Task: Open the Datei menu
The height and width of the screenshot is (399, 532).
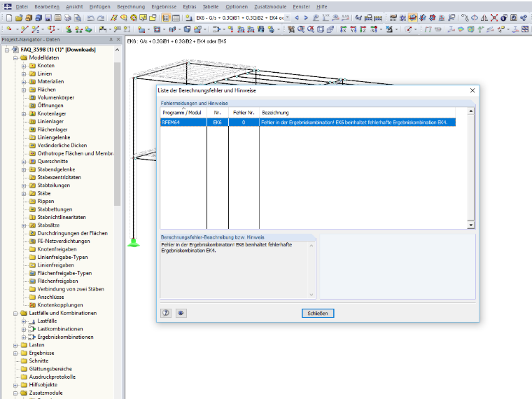Action: (22, 6)
